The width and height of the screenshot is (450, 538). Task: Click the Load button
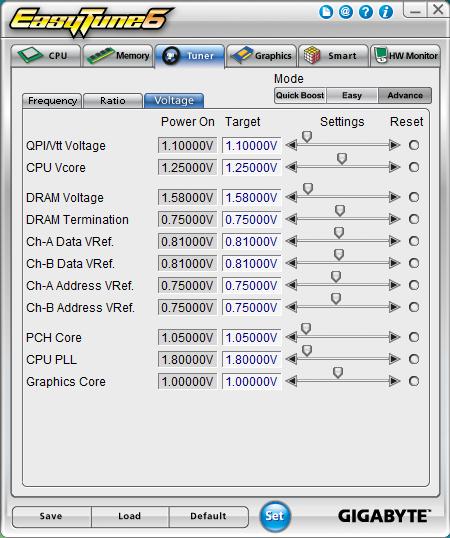130,516
